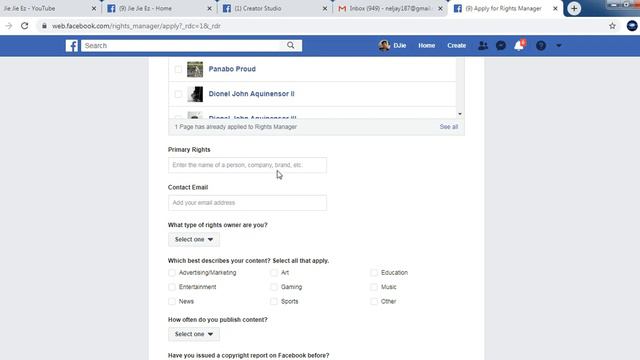Image resolution: width=640 pixels, height=360 pixels.
Task: Open DJie profile link
Action: coord(400,46)
